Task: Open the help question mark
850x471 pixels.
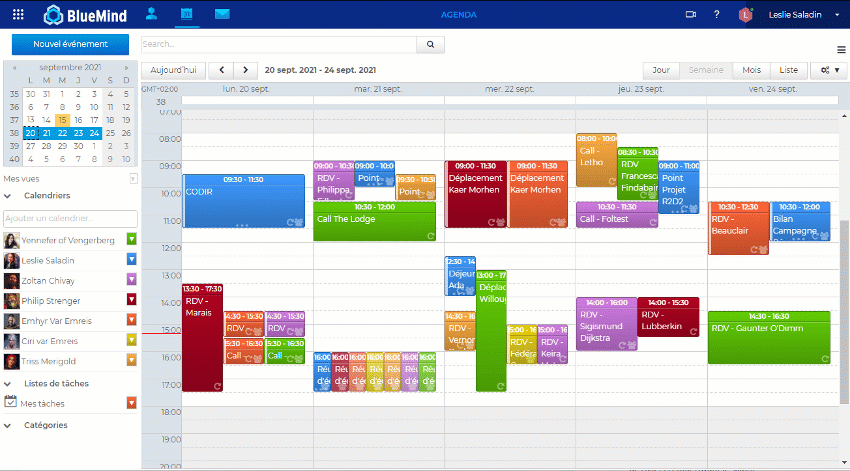Action: (716, 15)
